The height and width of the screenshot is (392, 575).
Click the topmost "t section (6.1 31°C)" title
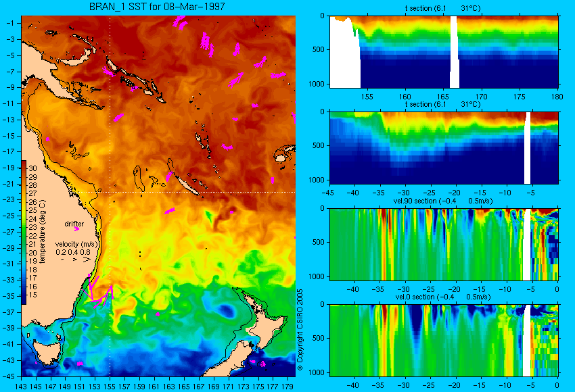click(x=442, y=8)
